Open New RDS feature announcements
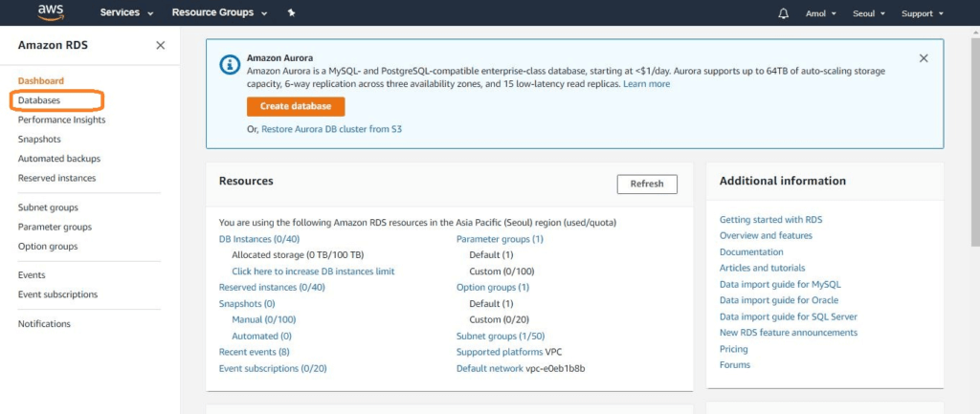This screenshot has width=980, height=414. click(x=789, y=332)
